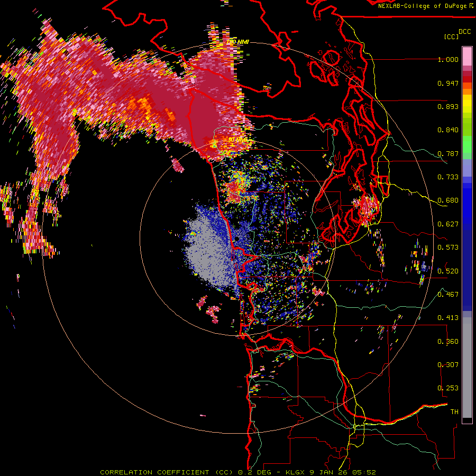The height and width of the screenshot is (476, 476).
Task: Click the 0.413 scale value
Action: [448, 318]
